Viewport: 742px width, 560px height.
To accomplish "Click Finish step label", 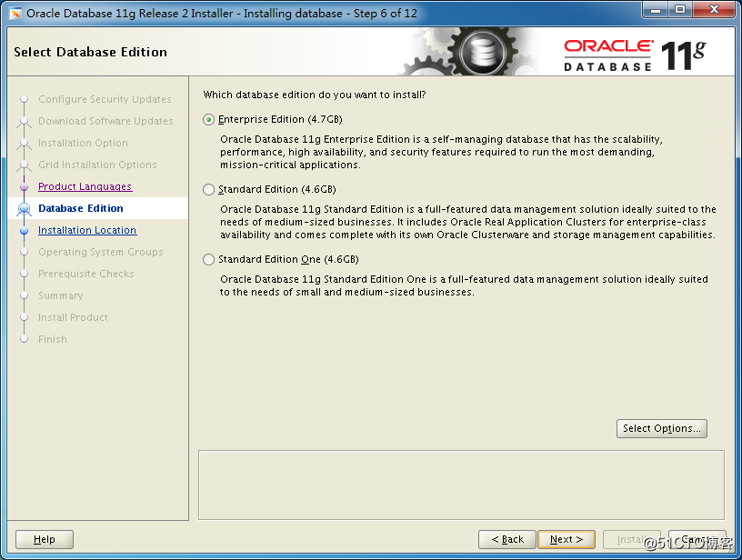I will tap(53, 339).
